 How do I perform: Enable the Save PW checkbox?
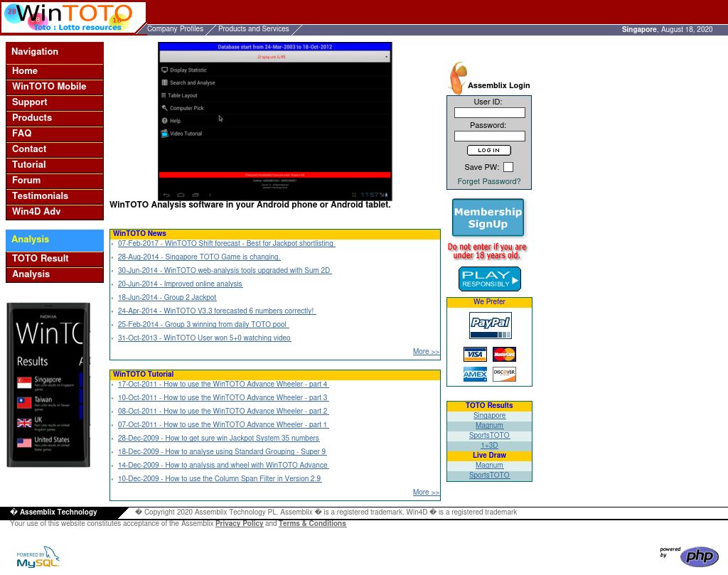(x=508, y=166)
